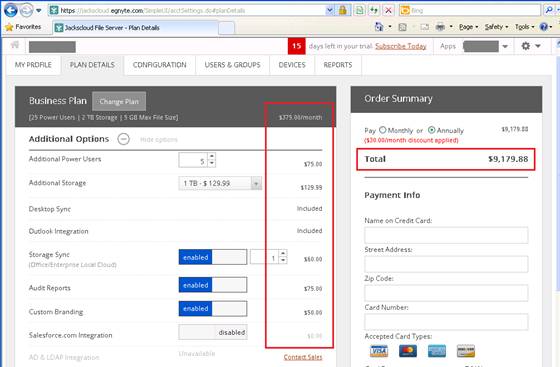Screen dimensions: 560x367
Task: Increase Additional Power Users stepper
Action: (x=212, y=156)
